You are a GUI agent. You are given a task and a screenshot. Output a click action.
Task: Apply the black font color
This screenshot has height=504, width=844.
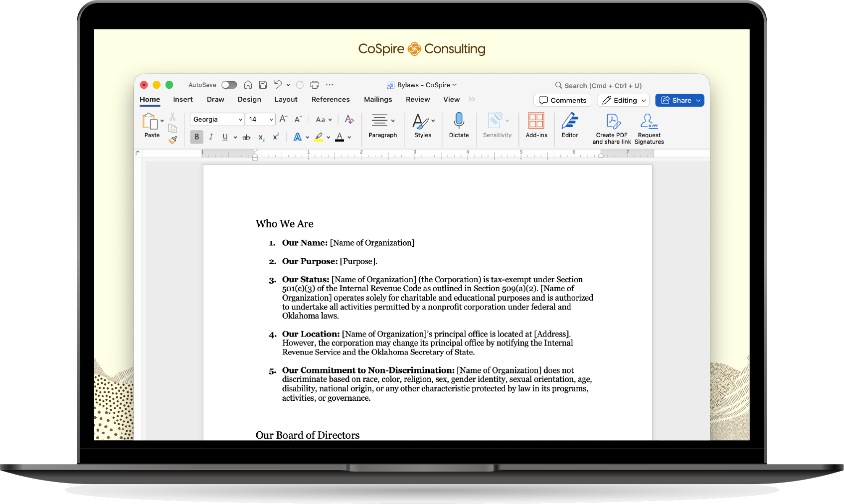point(339,137)
